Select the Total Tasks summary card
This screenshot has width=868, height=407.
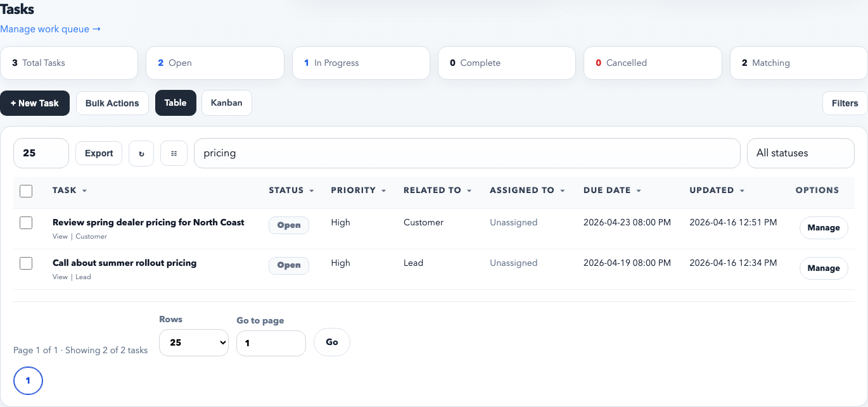pos(69,63)
